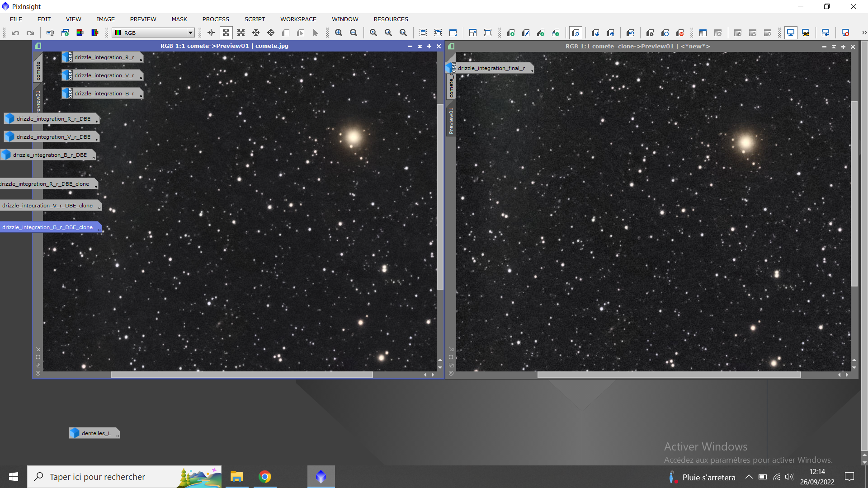Toggle the color square icon atop comete window
The image size is (868, 488).
coord(38,46)
